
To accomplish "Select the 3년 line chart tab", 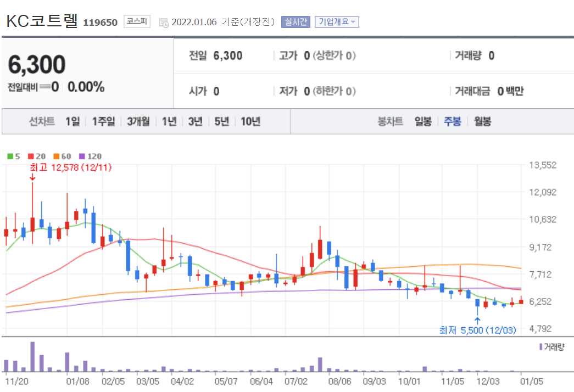I will click(x=195, y=121).
